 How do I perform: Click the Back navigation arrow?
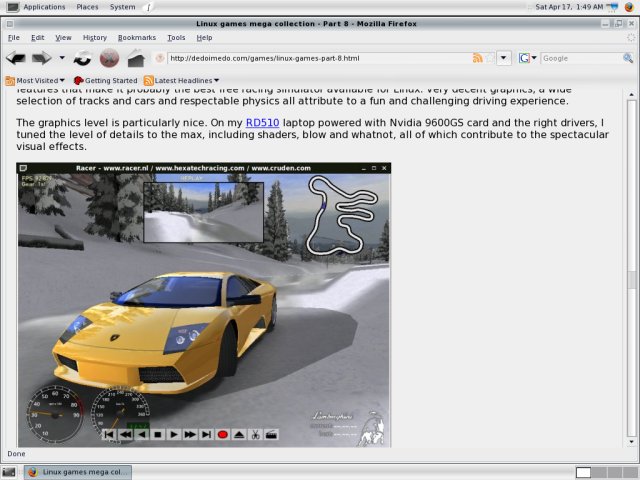(16, 59)
